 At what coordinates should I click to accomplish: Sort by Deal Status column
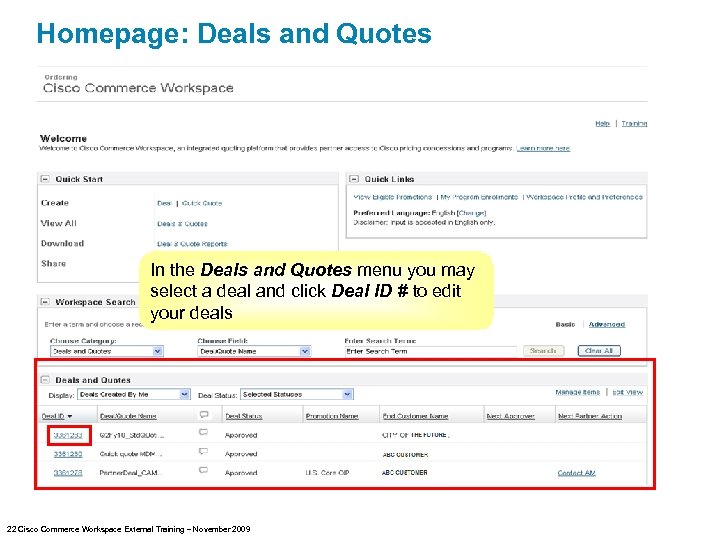point(244,416)
